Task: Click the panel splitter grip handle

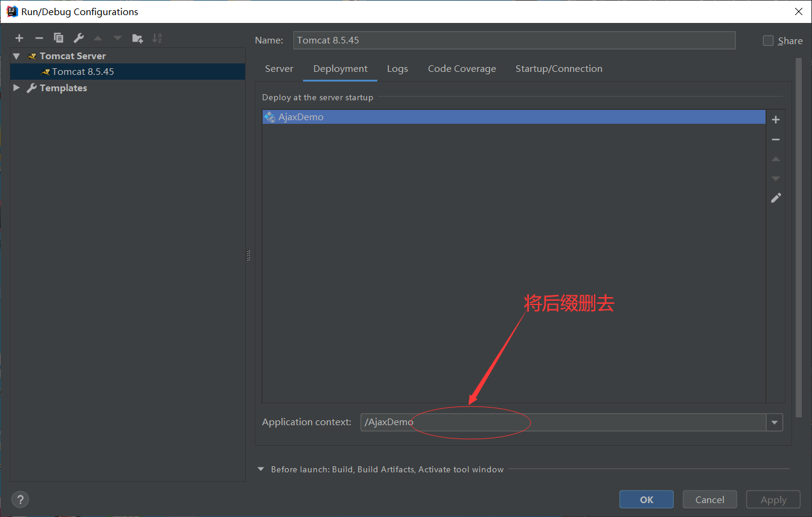Action: 248,255
